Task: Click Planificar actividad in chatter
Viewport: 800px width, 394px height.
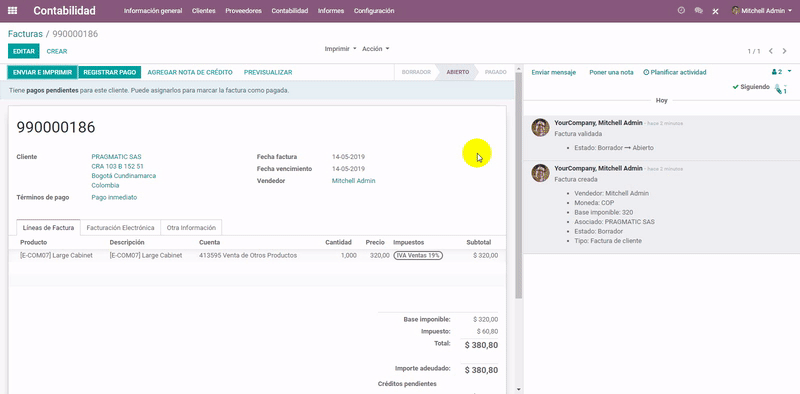Action: tap(675, 72)
